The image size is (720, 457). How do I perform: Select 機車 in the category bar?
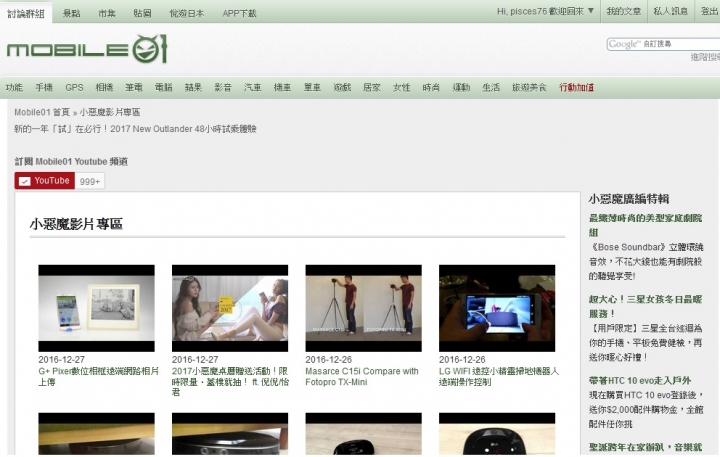282,87
